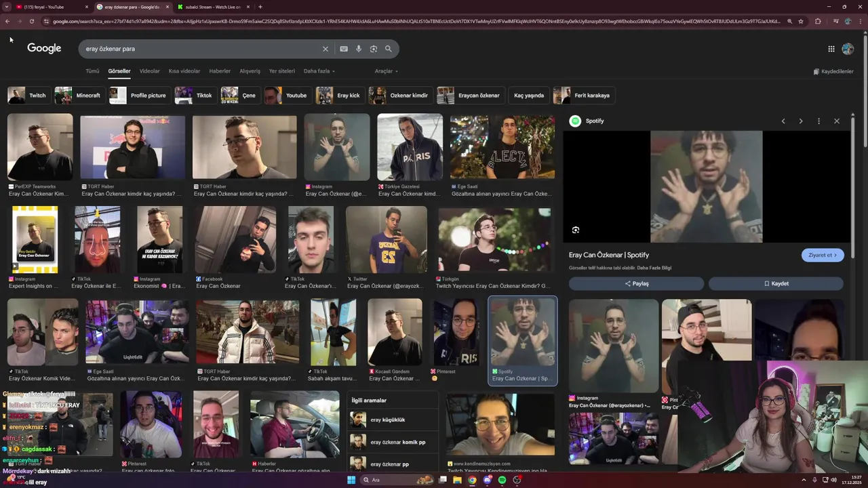Start voice search with the microphone icon
Viewport: 868px width, 488px height.
359,49
